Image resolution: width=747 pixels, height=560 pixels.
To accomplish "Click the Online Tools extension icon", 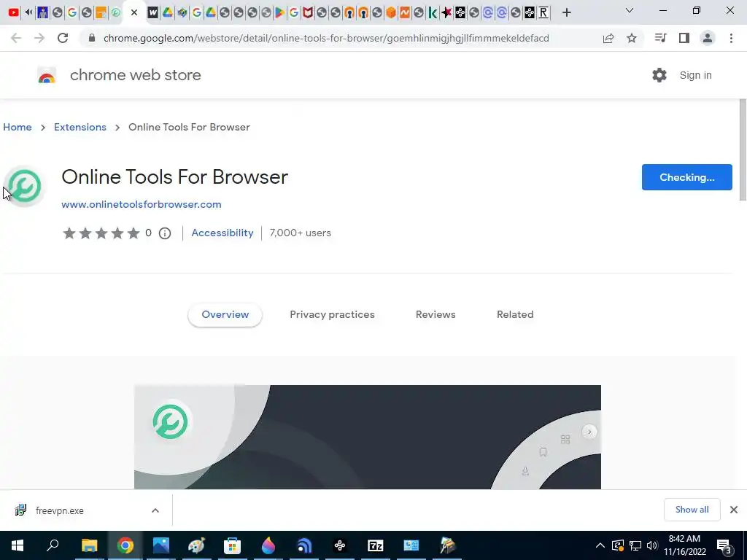I will [25, 186].
